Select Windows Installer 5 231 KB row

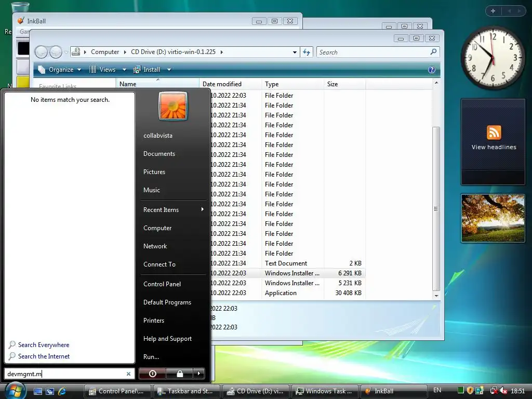(x=288, y=283)
